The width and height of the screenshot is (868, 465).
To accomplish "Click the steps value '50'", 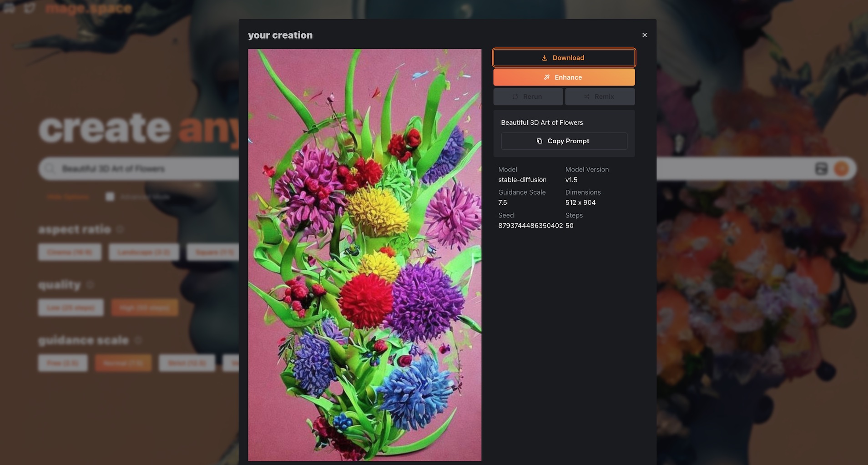I will click(x=570, y=226).
